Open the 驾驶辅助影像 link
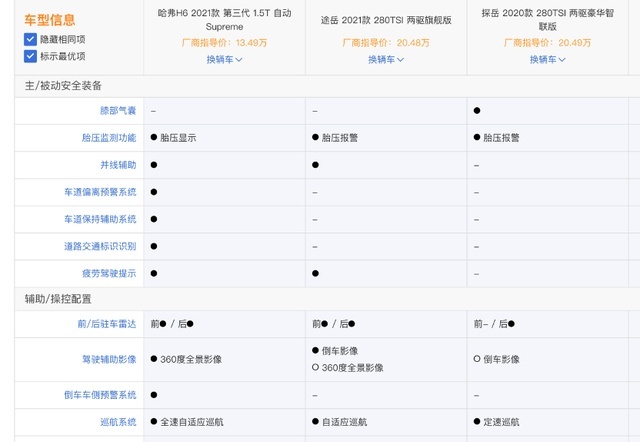 coord(109,360)
